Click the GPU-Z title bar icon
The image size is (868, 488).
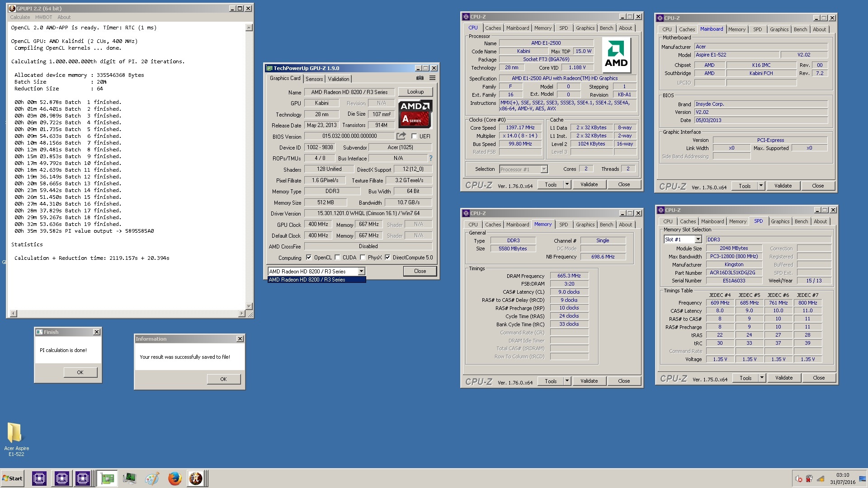pos(269,68)
